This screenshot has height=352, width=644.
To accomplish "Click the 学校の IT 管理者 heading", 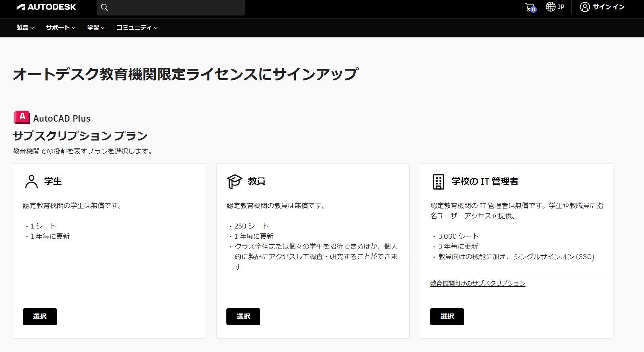I will point(485,181).
